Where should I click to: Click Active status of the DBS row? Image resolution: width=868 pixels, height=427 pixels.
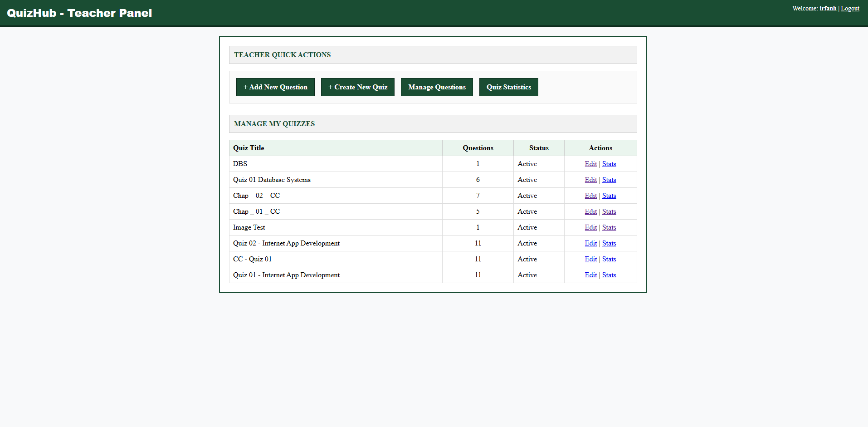527,164
